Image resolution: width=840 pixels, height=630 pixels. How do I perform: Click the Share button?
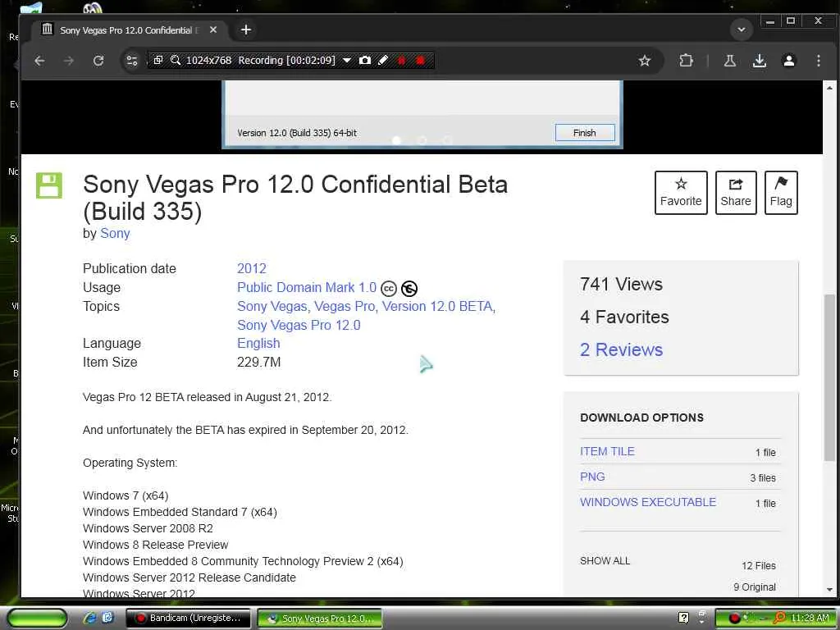736,192
